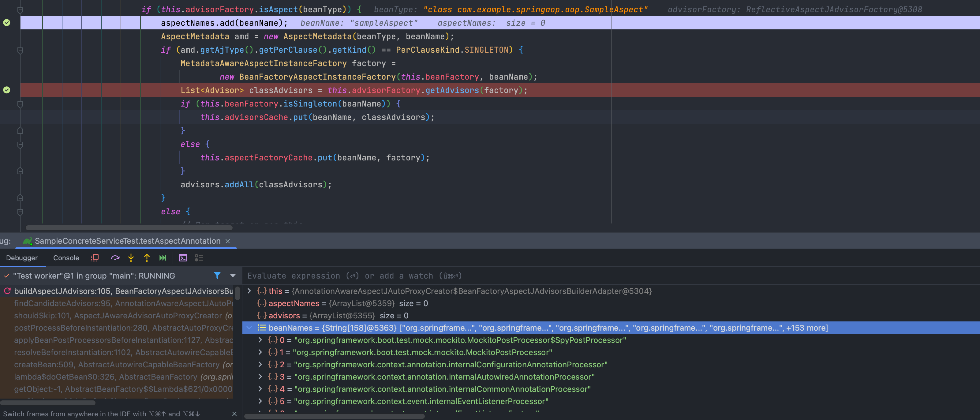Toggle breakpoint on getAdvisors line
The height and width of the screenshot is (420, 980).
click(7, 90)
